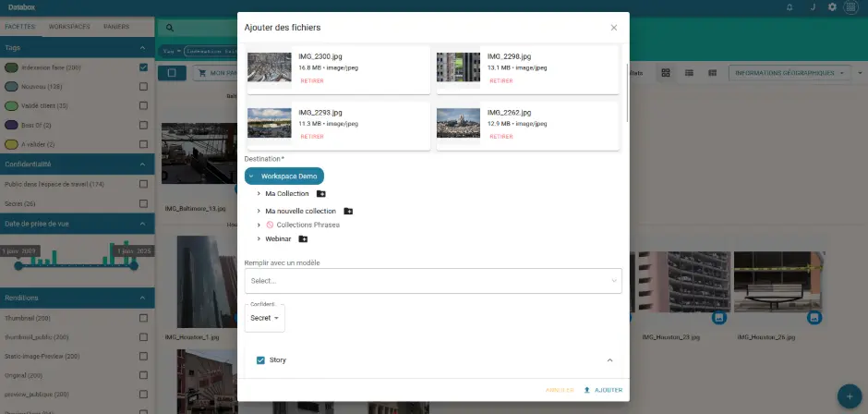Open the settings gear in top bar

click(x=831, y=7)
